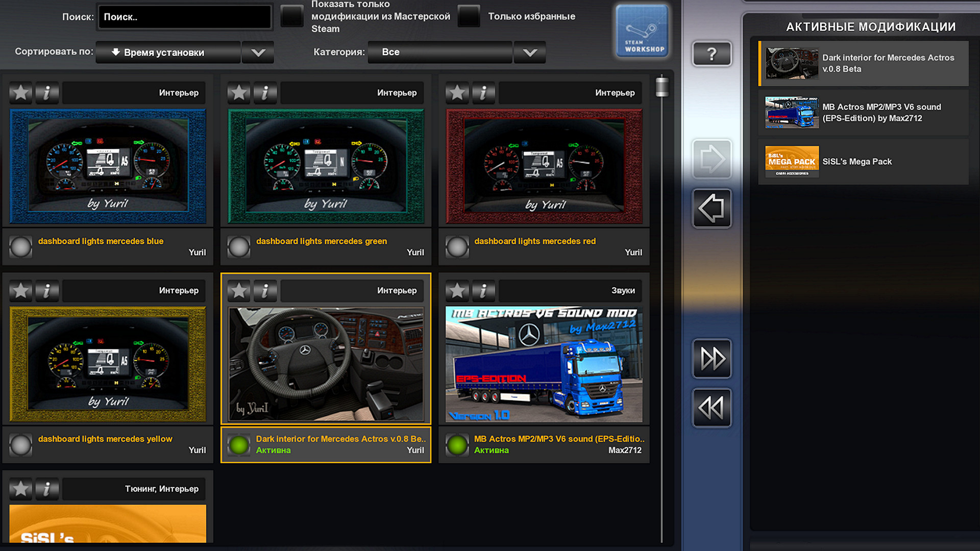Image resolution: width=980 pixels, height=551 pixels.
Task: Activate selected mod with right arrow
Action: pos(712,159)
